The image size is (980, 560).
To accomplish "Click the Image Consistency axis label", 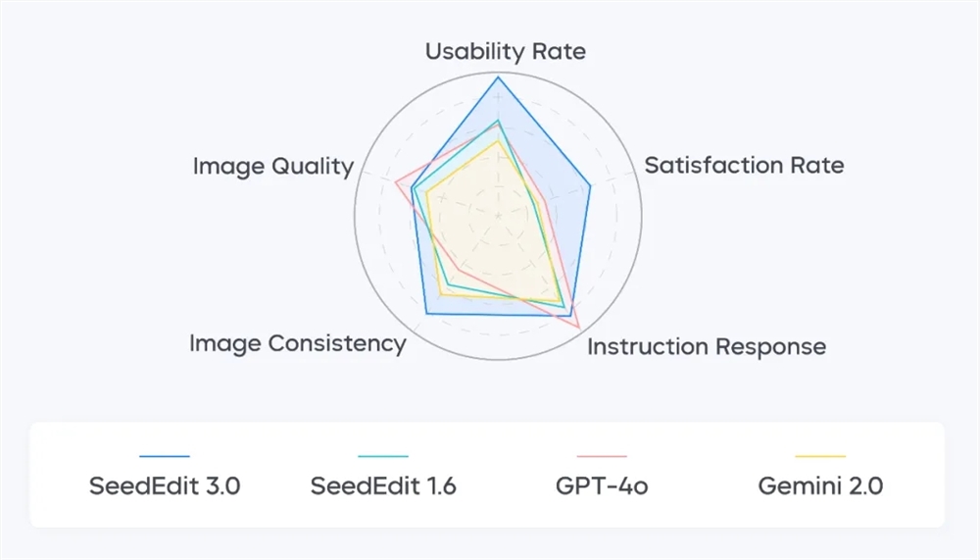I will pyautogui.click(x=297, y=344).
